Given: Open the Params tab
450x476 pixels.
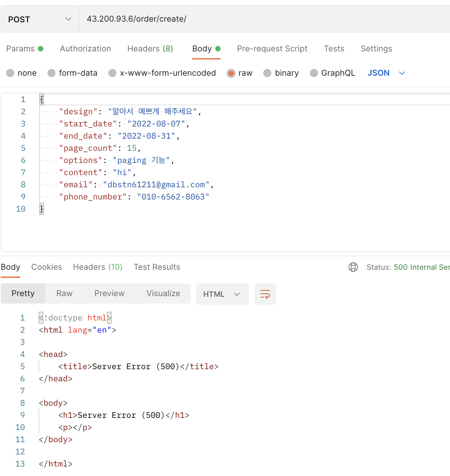Looking at the screenshot, I should coord(25,49).
